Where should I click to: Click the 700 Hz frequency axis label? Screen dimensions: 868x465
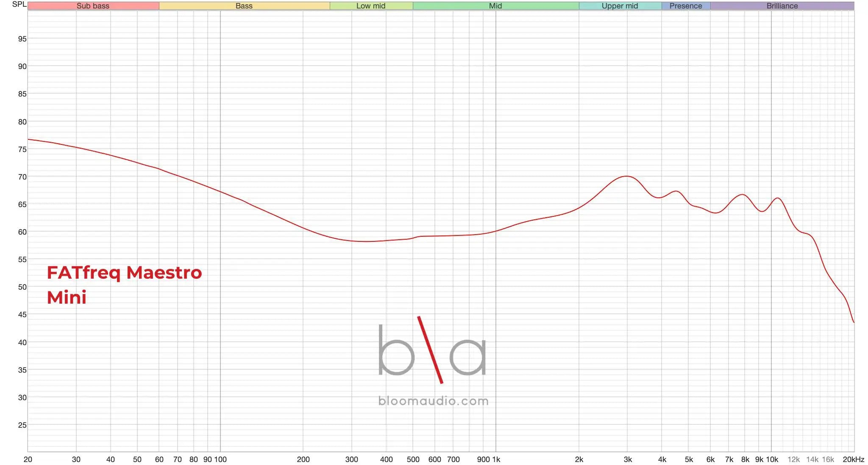tap(453, 459)
